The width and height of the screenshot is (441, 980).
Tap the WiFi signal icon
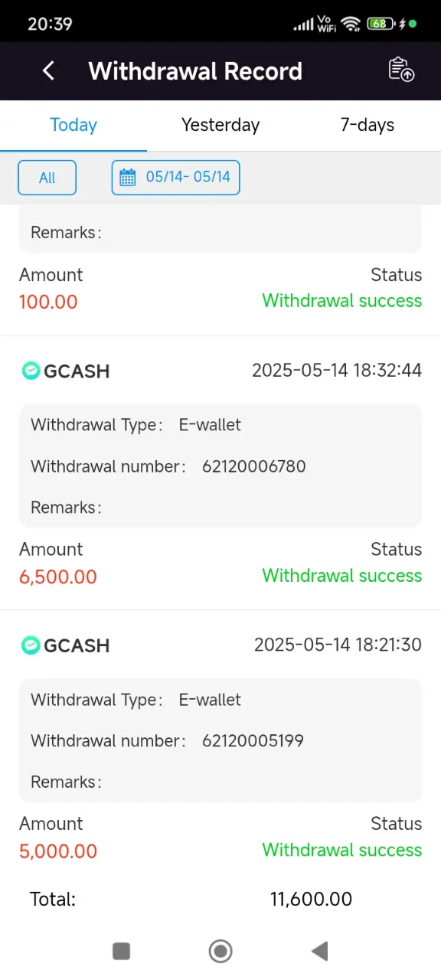[351, 24]
